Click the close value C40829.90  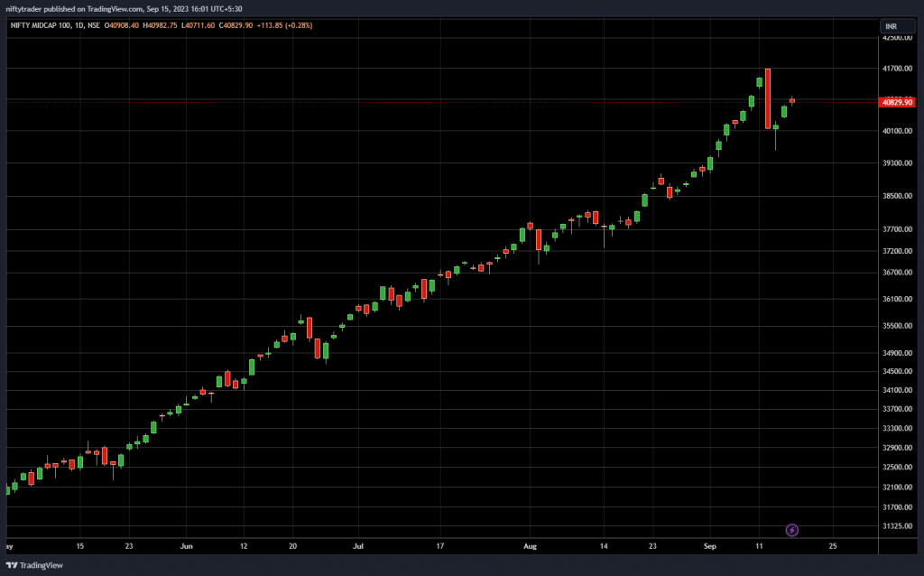236,25
